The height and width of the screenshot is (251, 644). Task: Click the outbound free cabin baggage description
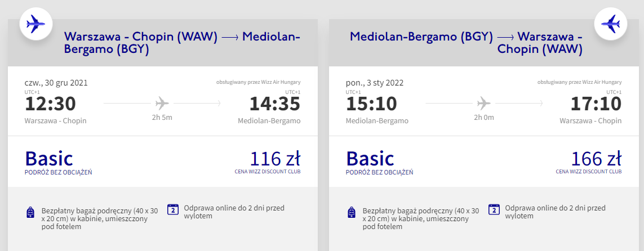click(x=100, y=219)
